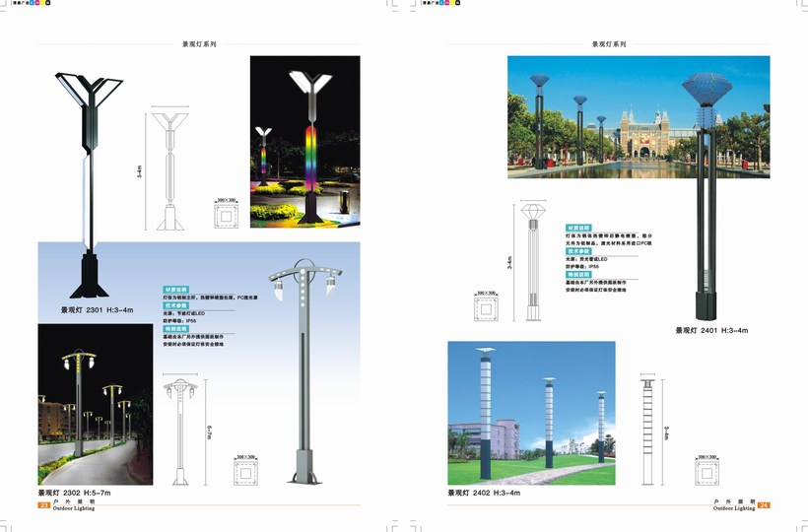Screen dimensions: 808x532
Task: Click the 300×300 base diagram beside 2301 drawing
Action: pos(227,212)
